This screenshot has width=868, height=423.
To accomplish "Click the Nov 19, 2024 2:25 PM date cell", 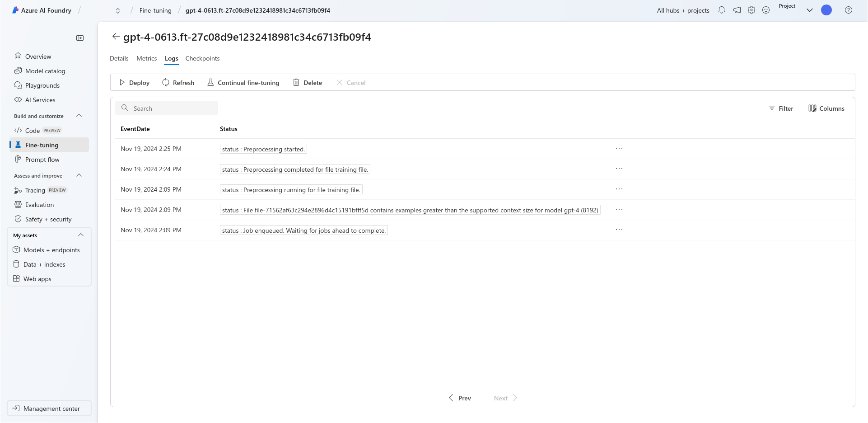I will [x=151, y=149].
